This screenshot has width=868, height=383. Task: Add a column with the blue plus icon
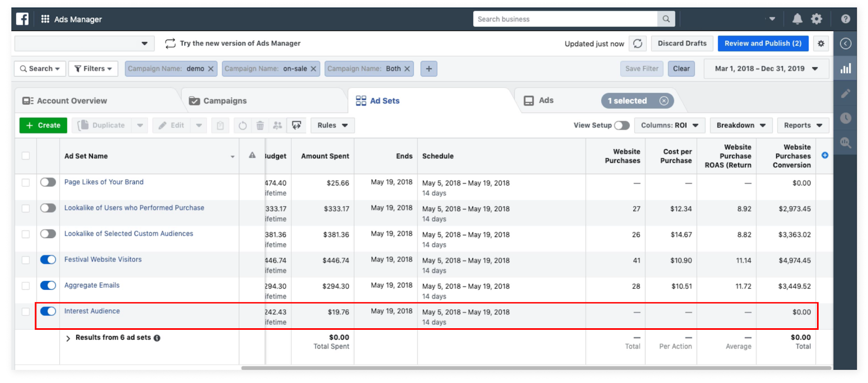click(x=825, y=155)
